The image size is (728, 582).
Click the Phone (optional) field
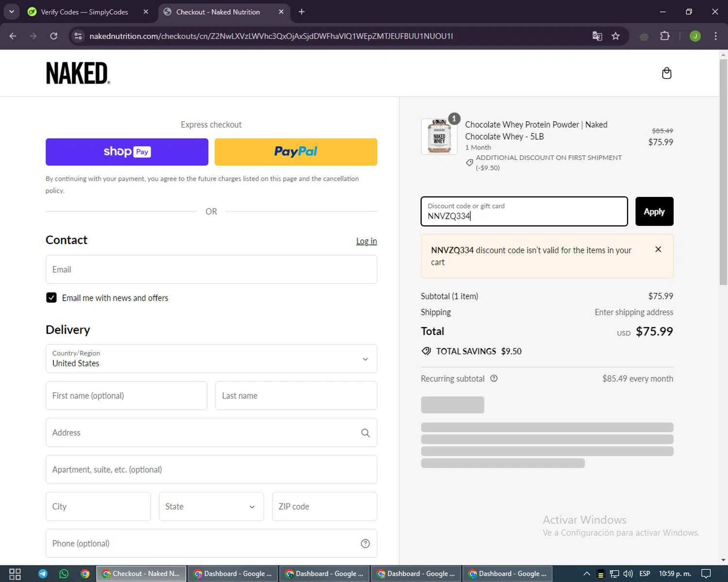[x=211, y=544]
